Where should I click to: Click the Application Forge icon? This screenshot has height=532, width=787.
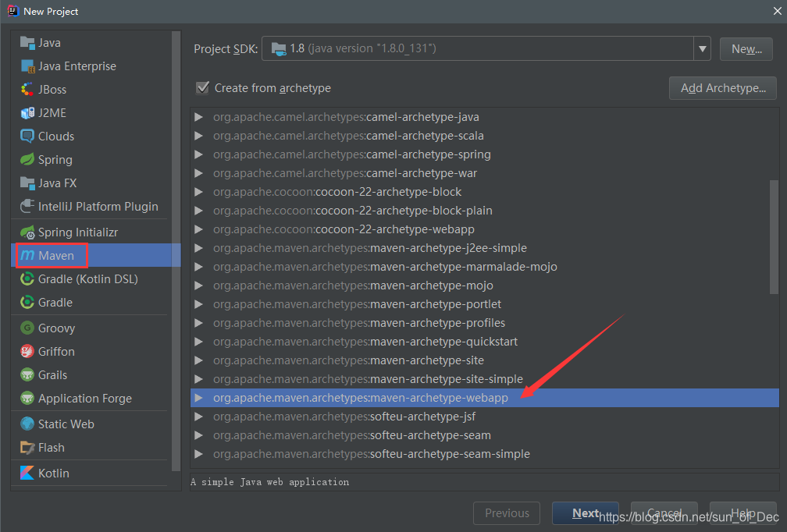coord(27,398)
